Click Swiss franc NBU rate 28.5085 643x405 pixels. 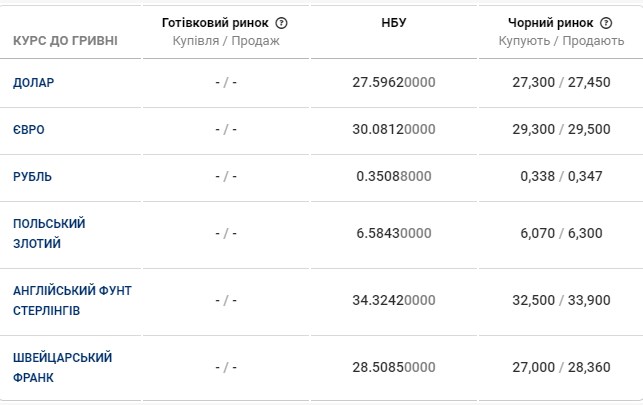point(394,367)
